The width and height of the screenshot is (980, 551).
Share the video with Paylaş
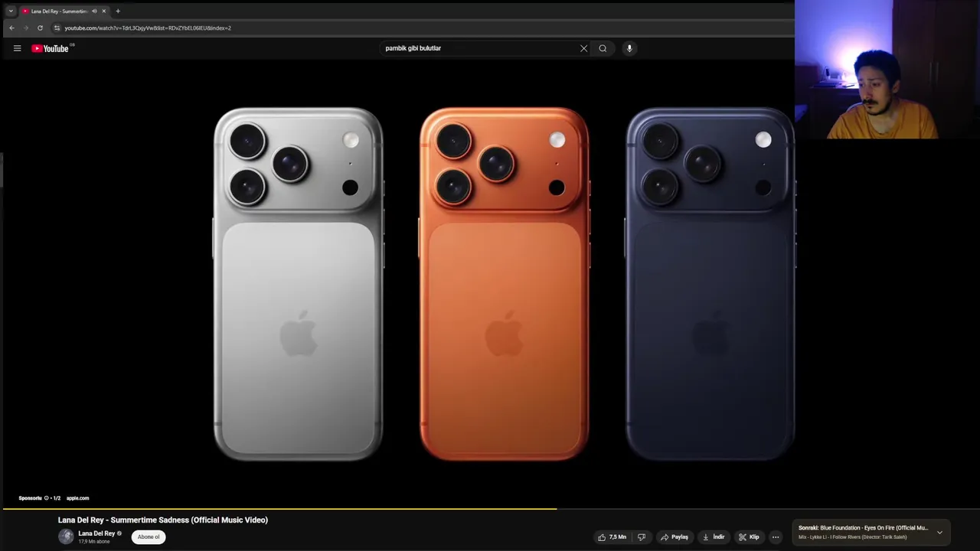[x=675, y=537]
